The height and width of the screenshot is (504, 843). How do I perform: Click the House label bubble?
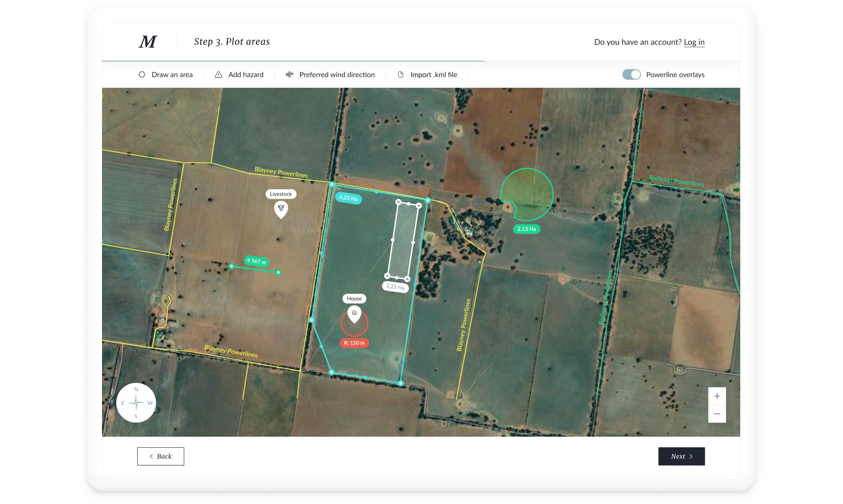(x=354, y=299)
